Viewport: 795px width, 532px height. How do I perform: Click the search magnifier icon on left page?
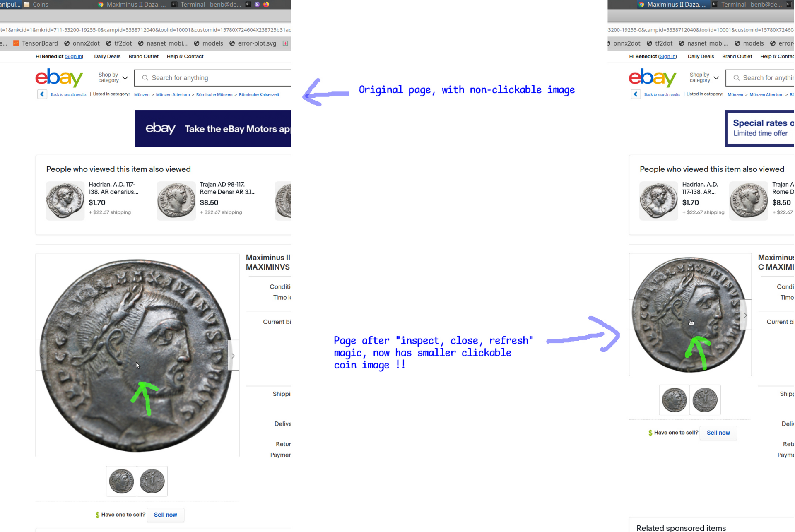coord(145,78)
